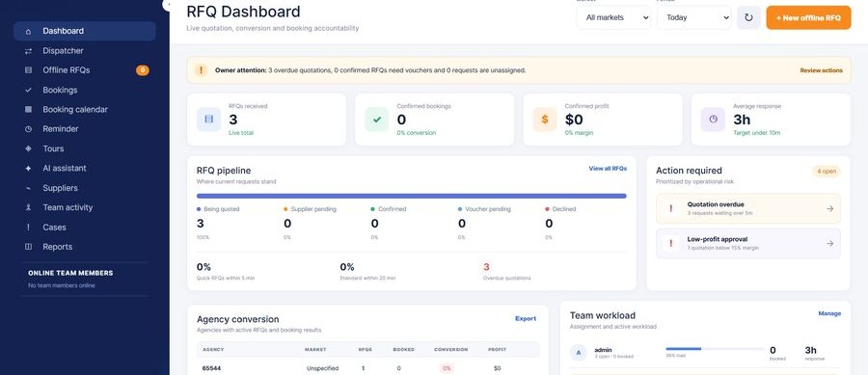Click the Reminder clock icon
Viewport: 868px width, 375px height.
click(28, 129)
